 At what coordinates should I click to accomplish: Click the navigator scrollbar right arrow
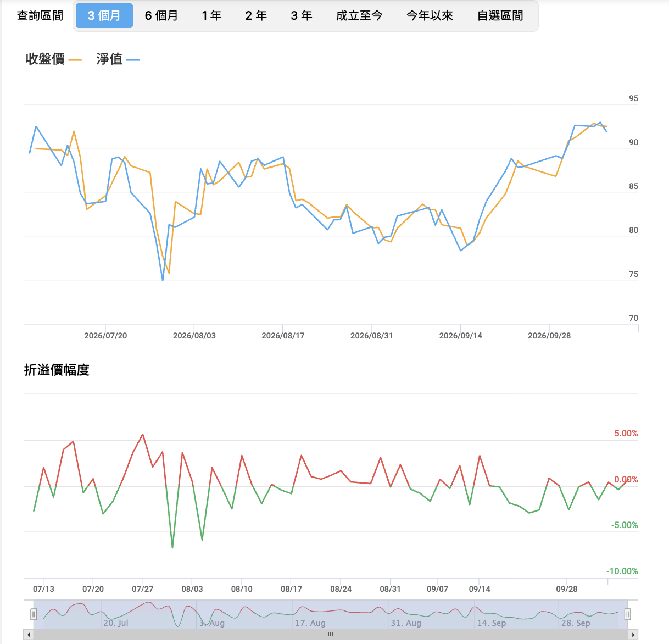633,634
